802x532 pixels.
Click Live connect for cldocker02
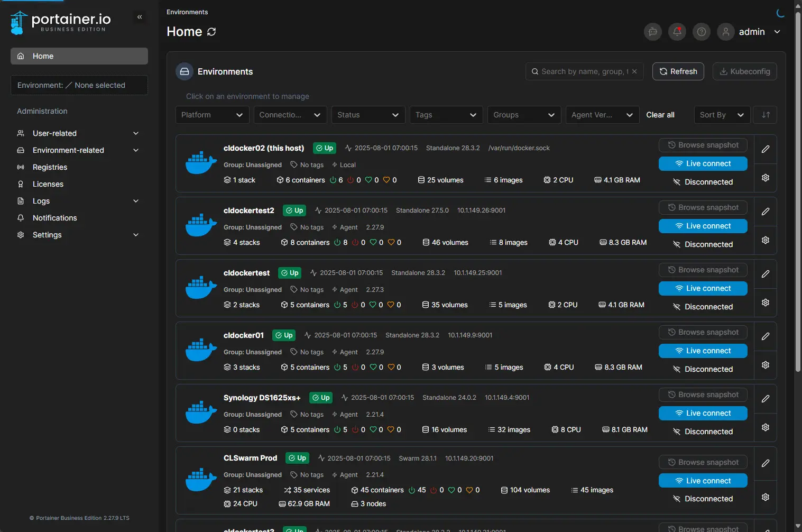[703, 164]
